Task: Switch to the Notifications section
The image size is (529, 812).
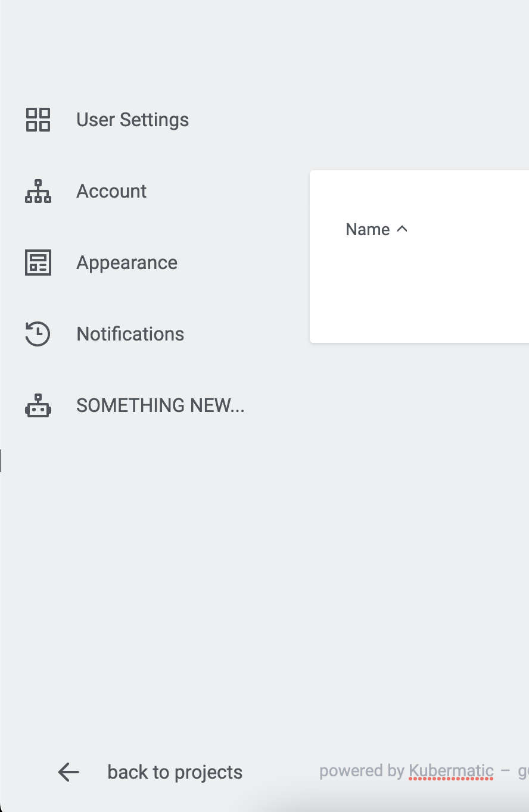Action: (130, 334)
